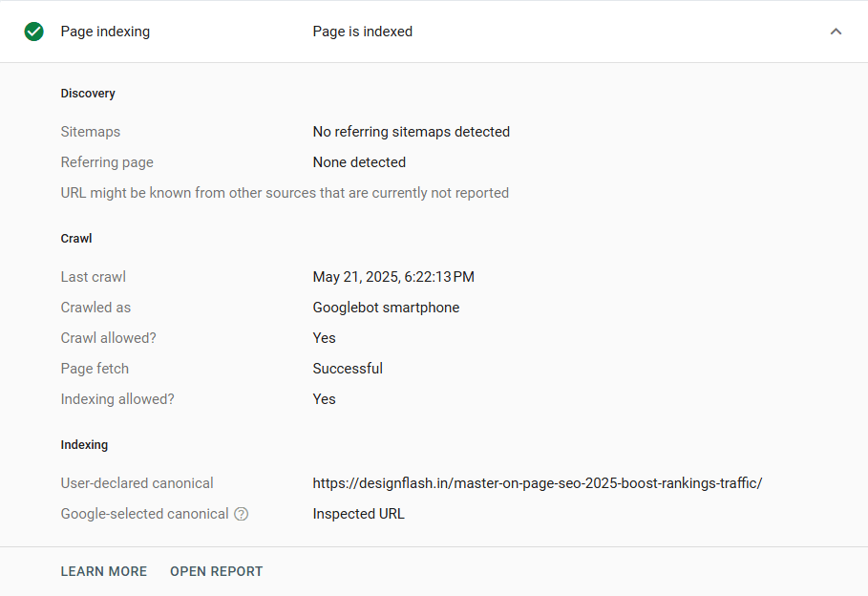Click the 'Indexing allowed?' label
The image size is (868, 596).
(x=117, y=399)
